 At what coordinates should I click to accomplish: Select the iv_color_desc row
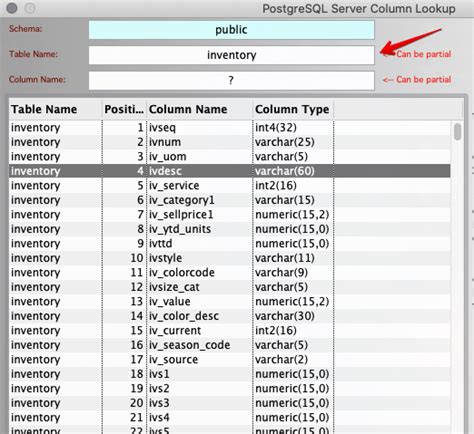(229, 316)
